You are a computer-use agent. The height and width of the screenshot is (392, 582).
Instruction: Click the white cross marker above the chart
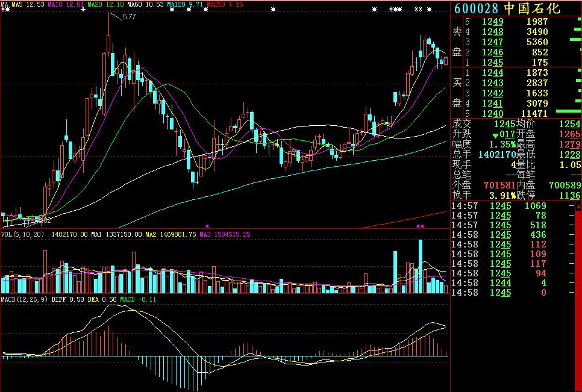point(82,10)
